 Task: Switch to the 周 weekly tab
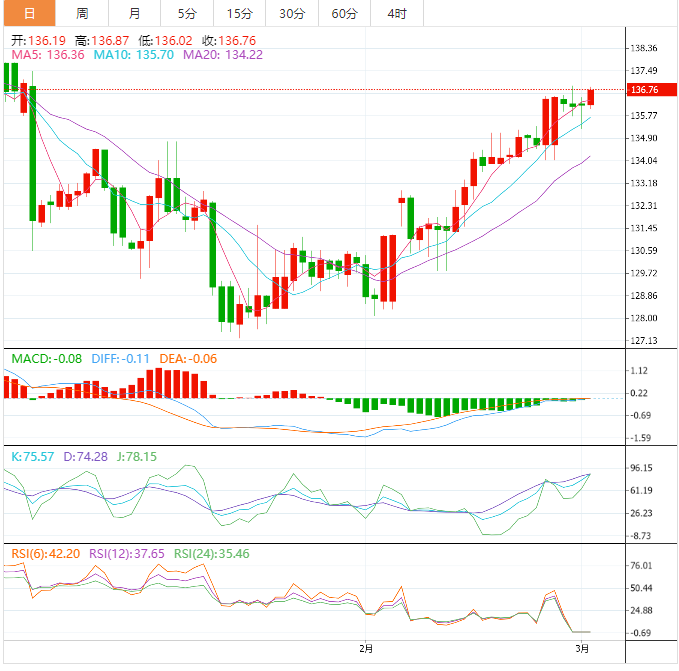[82, 13]
